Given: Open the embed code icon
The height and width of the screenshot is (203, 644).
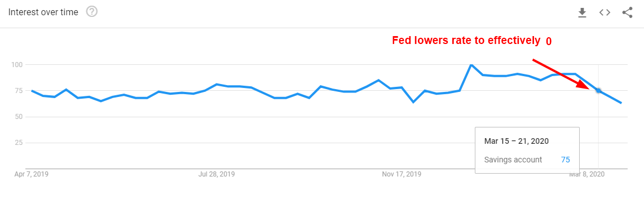Looking at the screenshot, I should (x=605, y=13).
